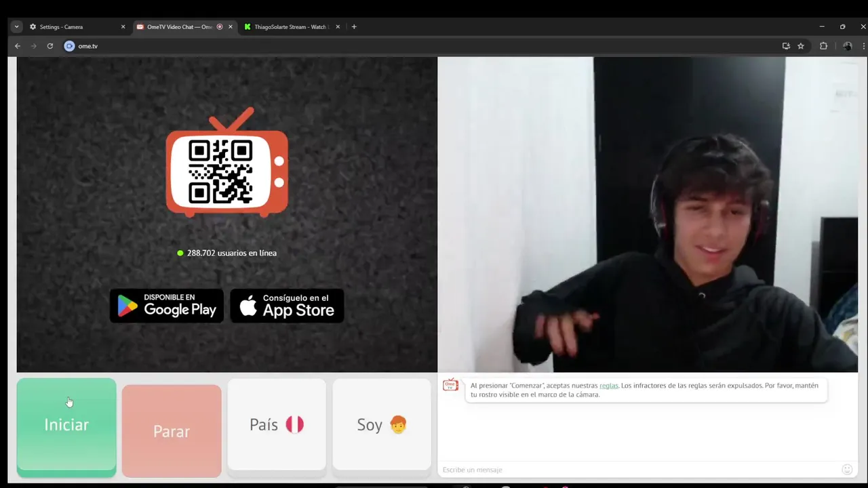Open the tab search dropdown arrow
The height and width of the screenshot is (488, 868).
[17, 26]
